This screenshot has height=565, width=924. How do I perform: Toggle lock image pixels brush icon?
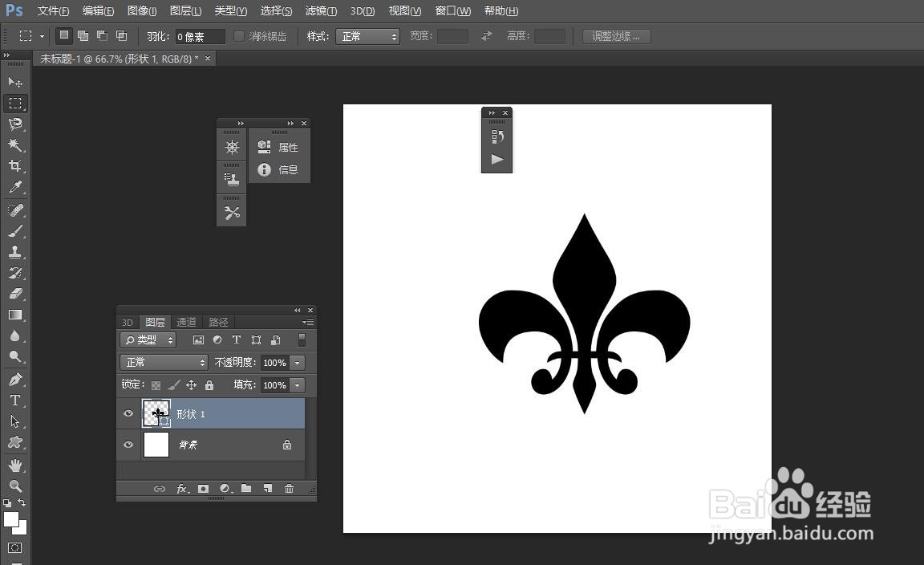click(173, 385)
